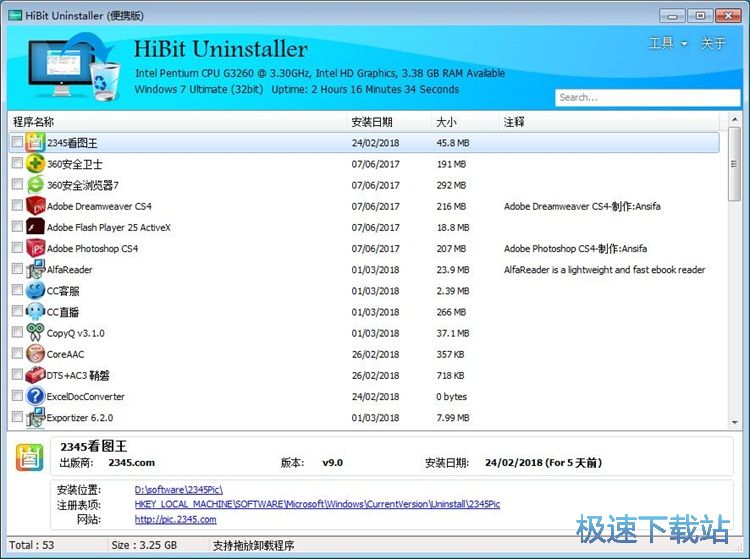Sort by 程序名称 column header
The width and height of the screenshot is (750, 559).
pos(177,122)
